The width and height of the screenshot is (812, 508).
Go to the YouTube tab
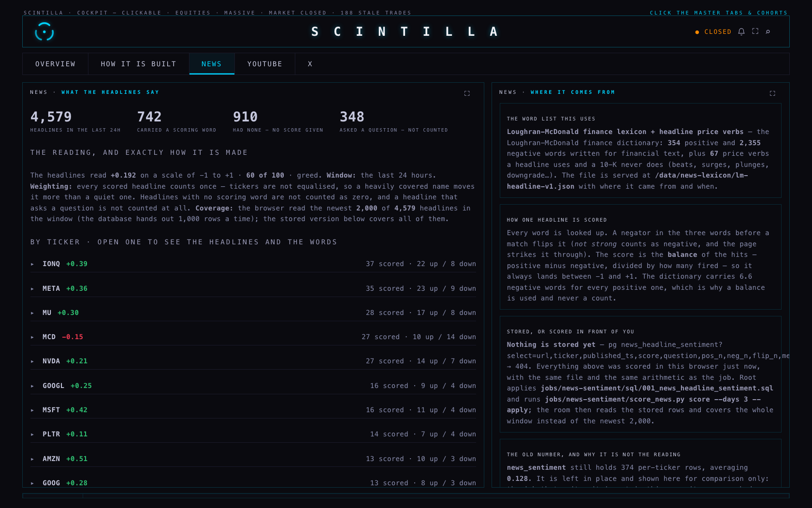pyautogui.click(x=265, y=64)
